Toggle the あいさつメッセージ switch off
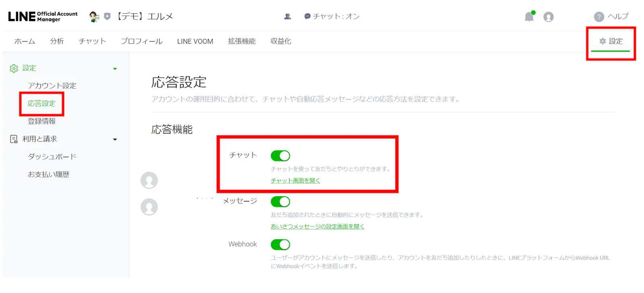Image resolution: width=644 pixels, height=293 pixels. 280,201
